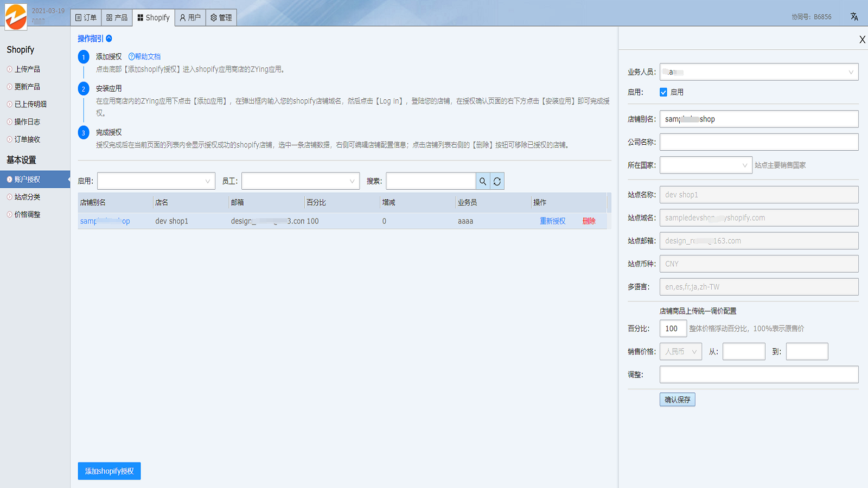Screen dimensions: 868x488
Task: Click the 确认保存 button
Action: click(678, 400)
